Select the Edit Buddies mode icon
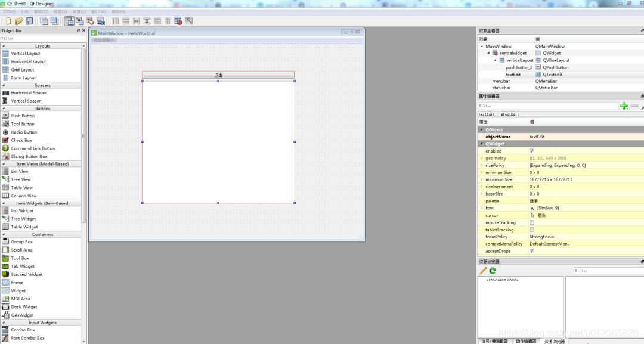644x344 pixels. tap(90, 21)
